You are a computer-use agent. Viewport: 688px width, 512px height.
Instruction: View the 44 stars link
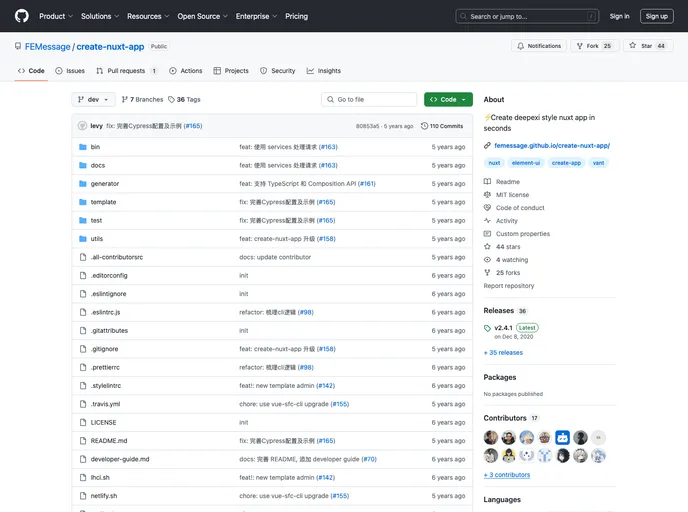pos(502,247)
